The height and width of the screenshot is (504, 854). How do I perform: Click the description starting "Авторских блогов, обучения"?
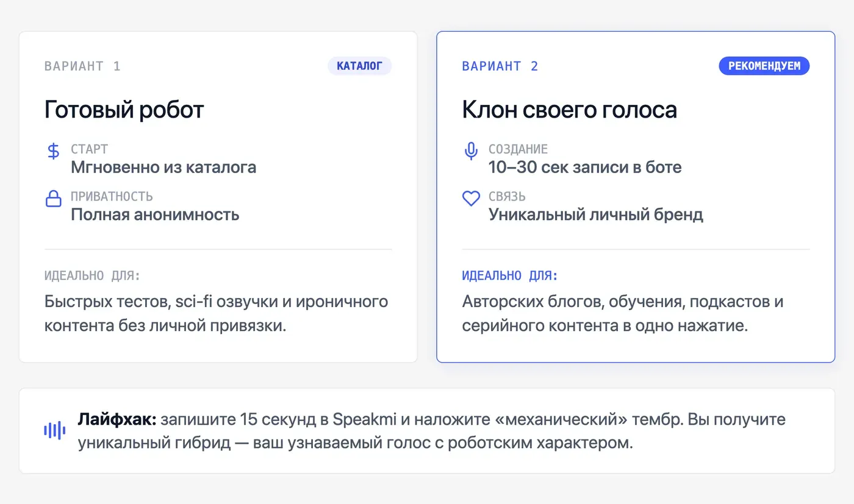pyautogui.click(x=623, y=314)
